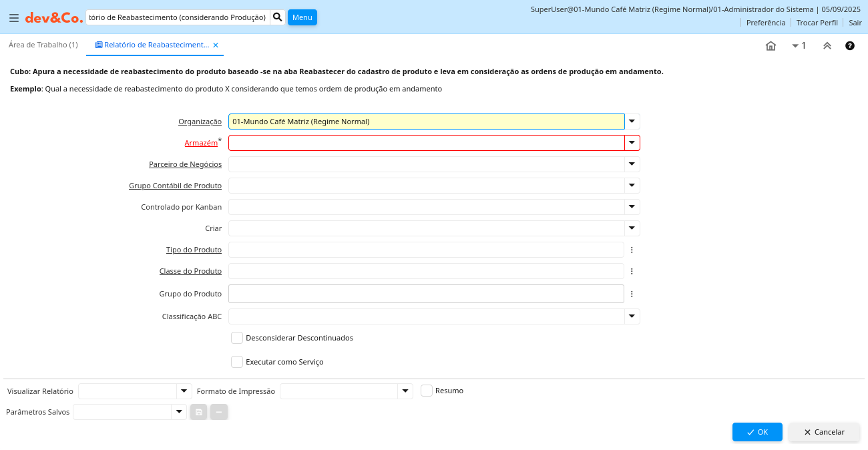Open the hamburger menu icon
The image size is (868, 450).
pos(13,18)
